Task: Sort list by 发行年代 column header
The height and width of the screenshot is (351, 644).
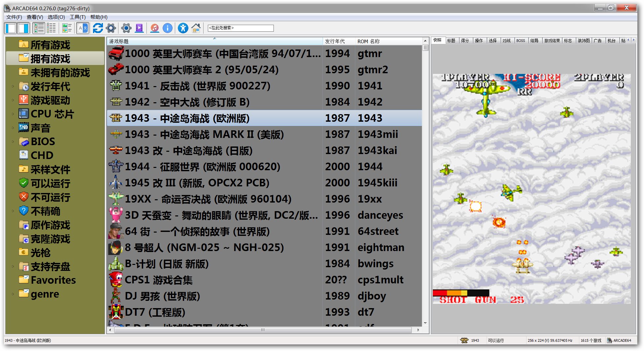Action: [335, 41]
